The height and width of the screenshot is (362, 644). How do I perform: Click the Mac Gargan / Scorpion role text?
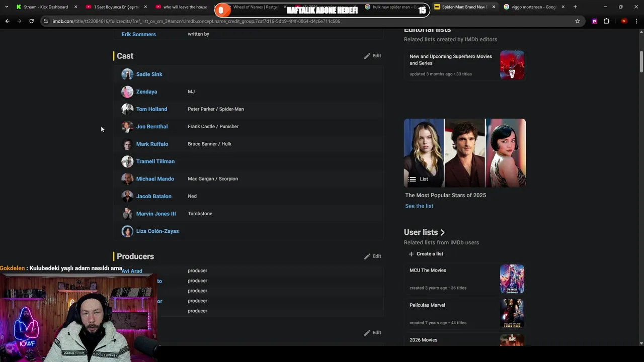[x=213, y=179]
